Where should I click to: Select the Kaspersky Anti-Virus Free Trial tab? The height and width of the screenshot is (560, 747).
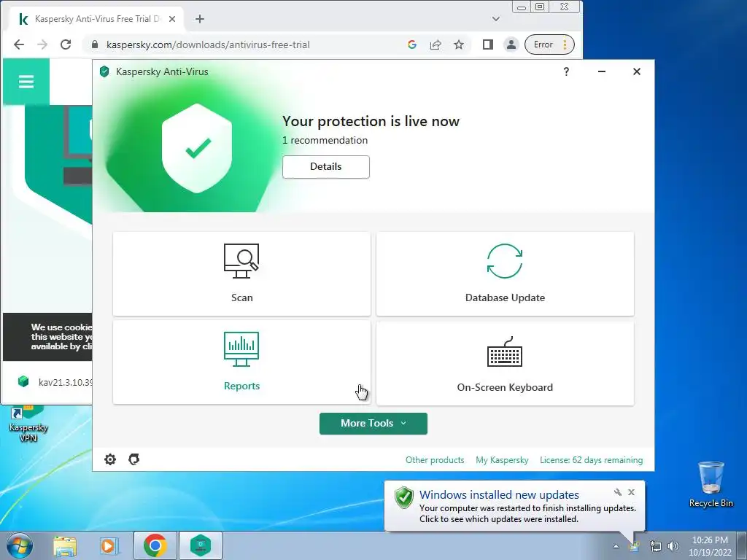coord(97,19)
